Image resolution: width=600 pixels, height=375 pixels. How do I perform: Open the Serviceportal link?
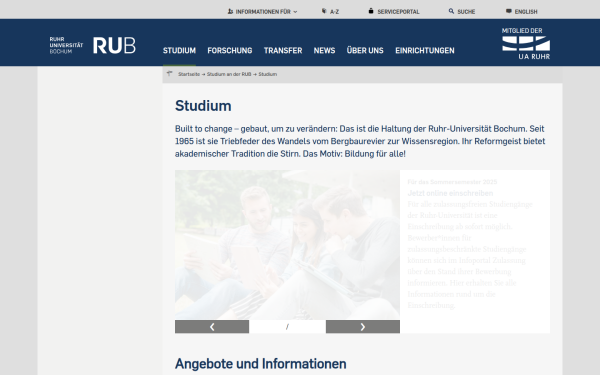click(398, 12)
